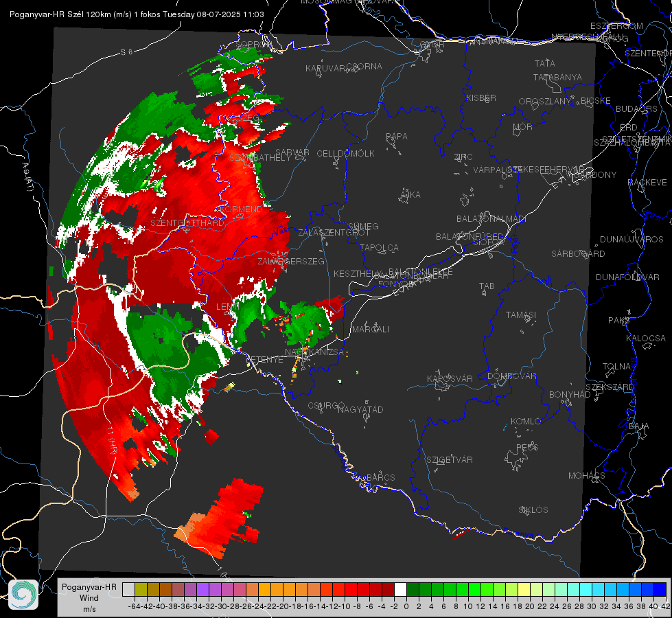This screenshot has height=618, width=672.
Task: Click the CELLDOMOLK city label
Action: [x=345, y=154]
